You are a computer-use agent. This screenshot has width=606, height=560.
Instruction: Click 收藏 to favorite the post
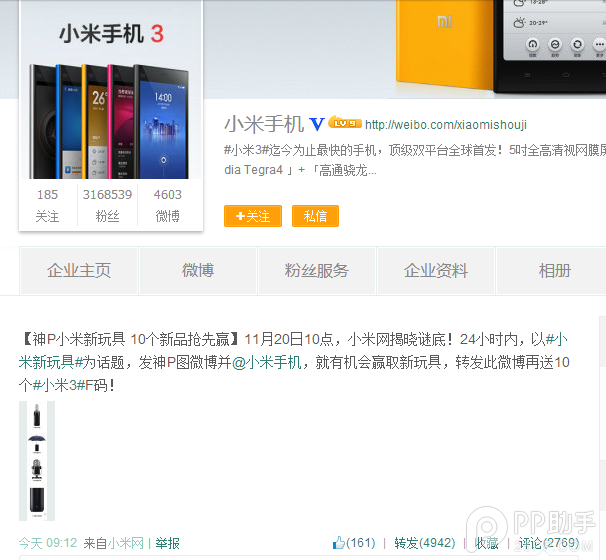click(x=486, y=543)
